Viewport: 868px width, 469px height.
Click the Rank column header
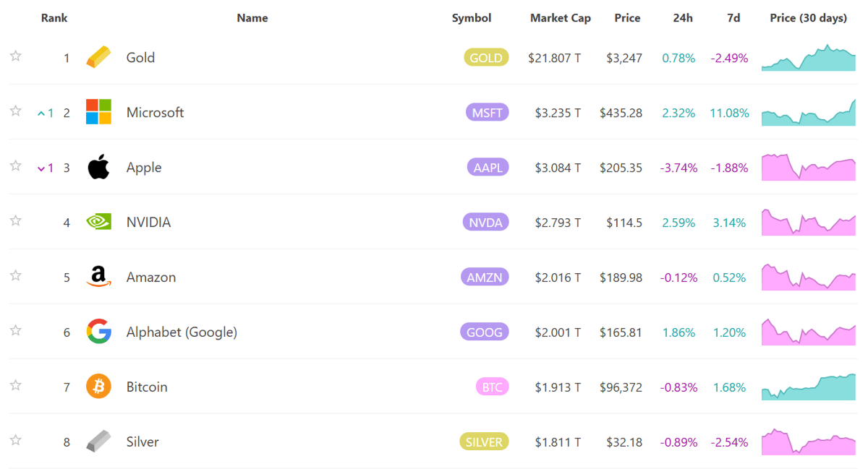pyautogui.click(x=54, y=18)
